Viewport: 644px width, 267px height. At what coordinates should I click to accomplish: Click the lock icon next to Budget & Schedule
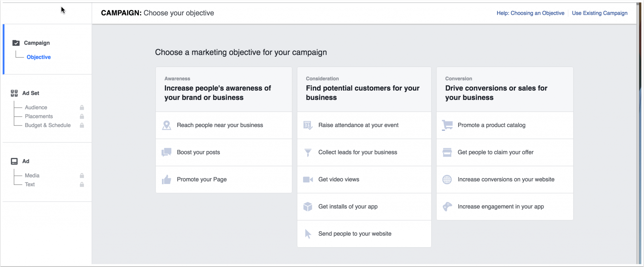[x=82, y=125]
